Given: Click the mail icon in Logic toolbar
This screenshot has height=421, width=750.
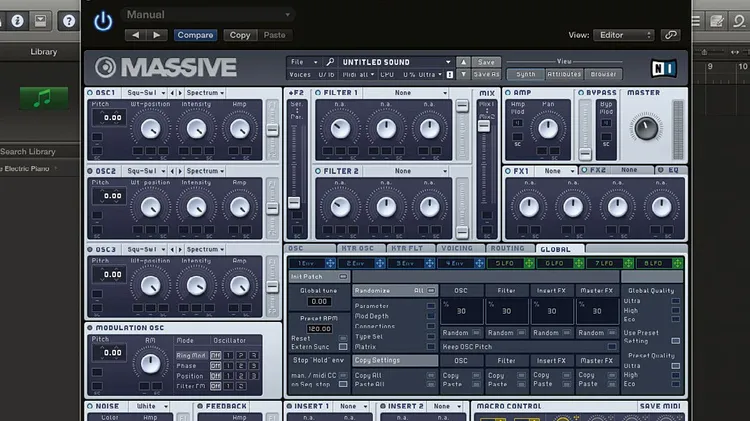Looking at the screenshot, I should [41, 21].
